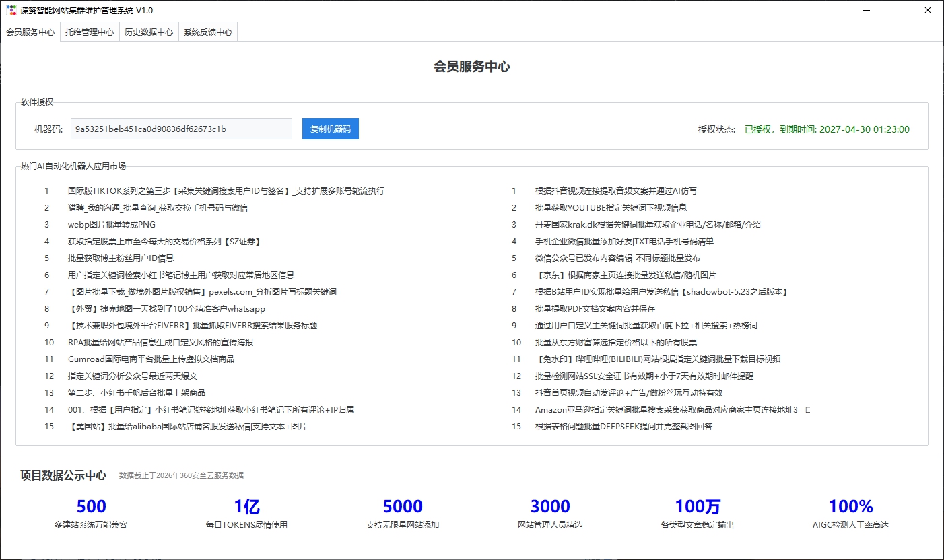Open 抖音首页视频自动发评论 item
Viewport: 944px width, 560px height.
tap(629, 393)
